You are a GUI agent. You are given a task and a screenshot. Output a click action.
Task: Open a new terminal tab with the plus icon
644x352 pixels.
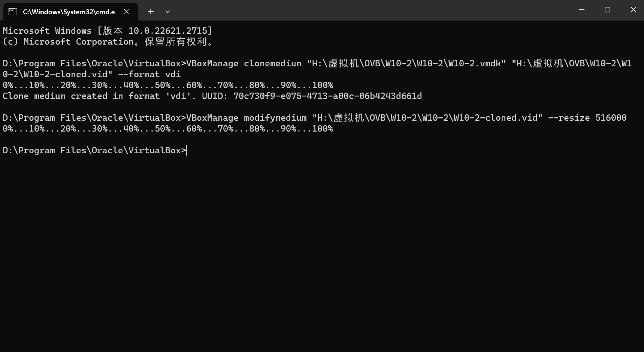pyautogui.click(x=150, y=12)
